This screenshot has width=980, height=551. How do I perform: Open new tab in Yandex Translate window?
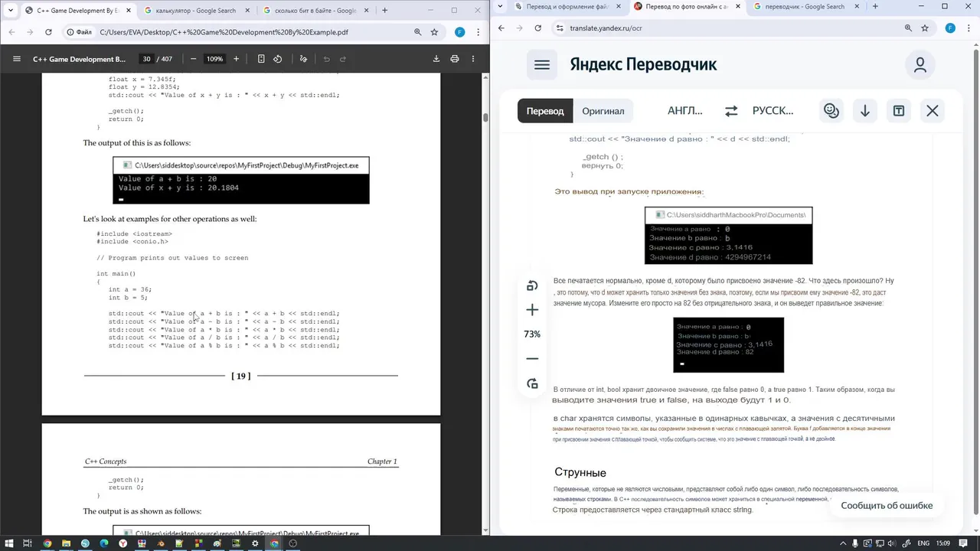coord(875,6)
